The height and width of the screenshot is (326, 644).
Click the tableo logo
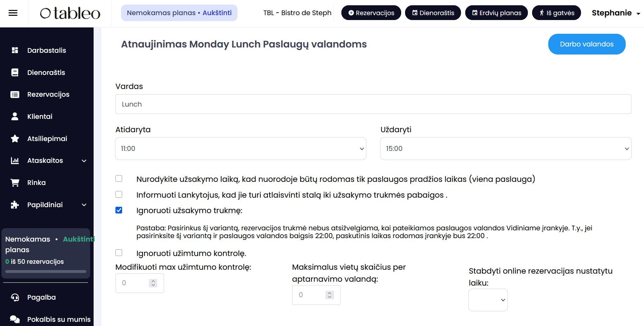(x=70, y=13)
